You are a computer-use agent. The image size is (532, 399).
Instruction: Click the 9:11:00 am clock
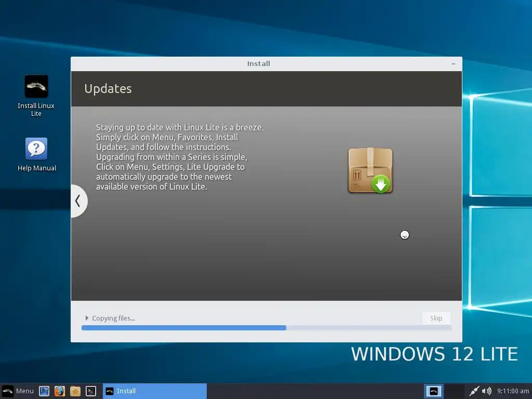[x=513, y=391]
